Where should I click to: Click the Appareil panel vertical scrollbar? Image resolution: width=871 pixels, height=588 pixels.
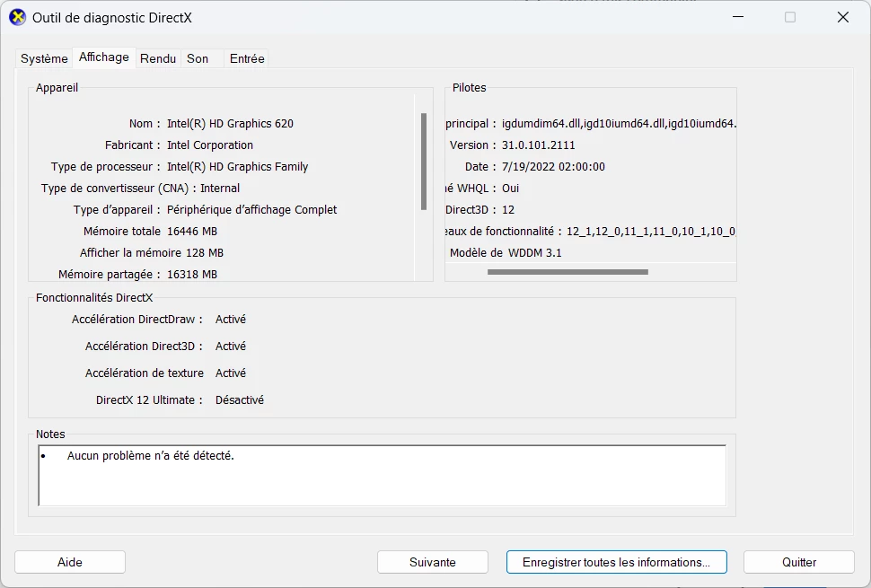pos(424,162)
